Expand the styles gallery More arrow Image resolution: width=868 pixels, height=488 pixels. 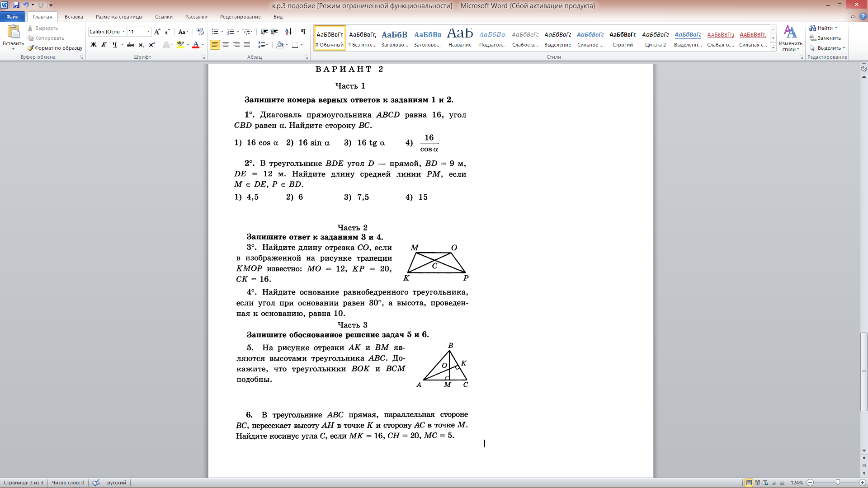(x=774, y=47)
